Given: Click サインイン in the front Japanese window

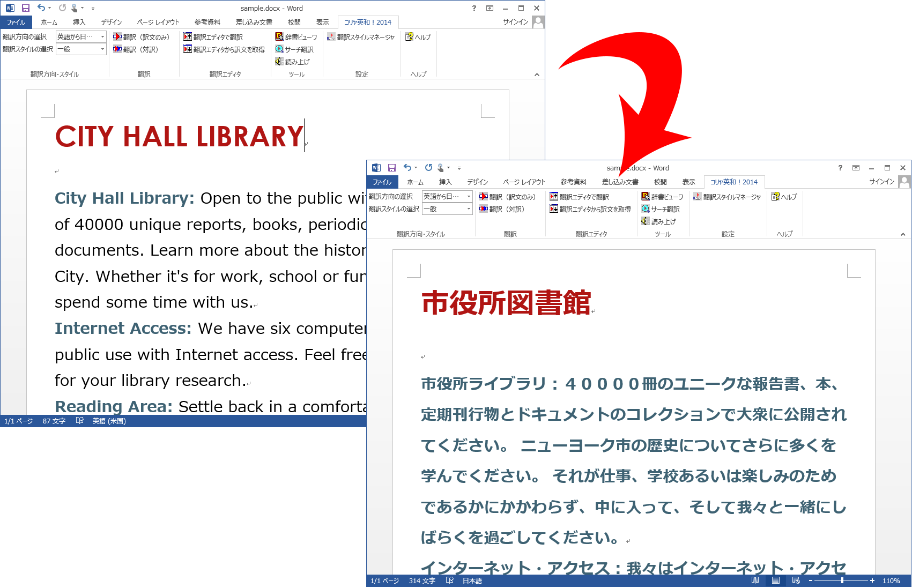Looking at the screenshot, I should [x=881, y=182].
